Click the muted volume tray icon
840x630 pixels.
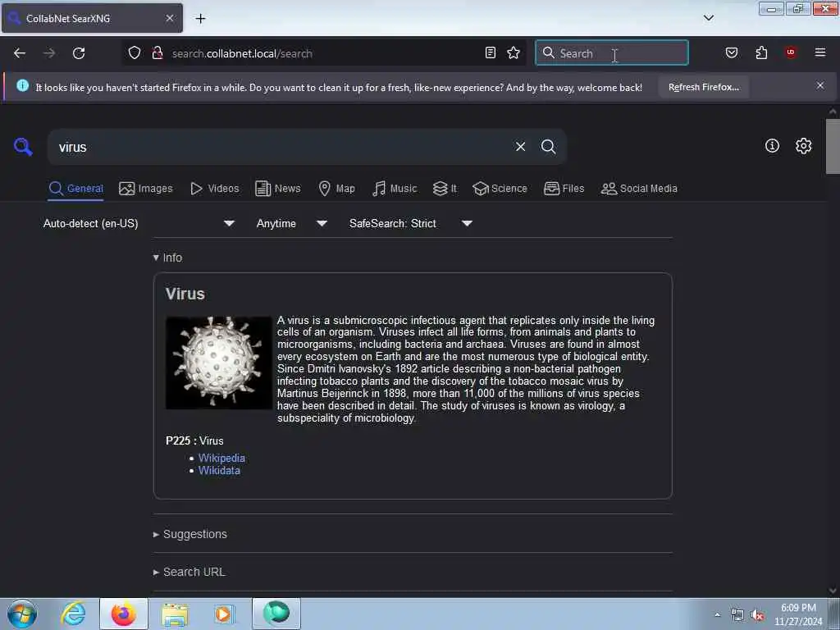[x=757, y=615]
